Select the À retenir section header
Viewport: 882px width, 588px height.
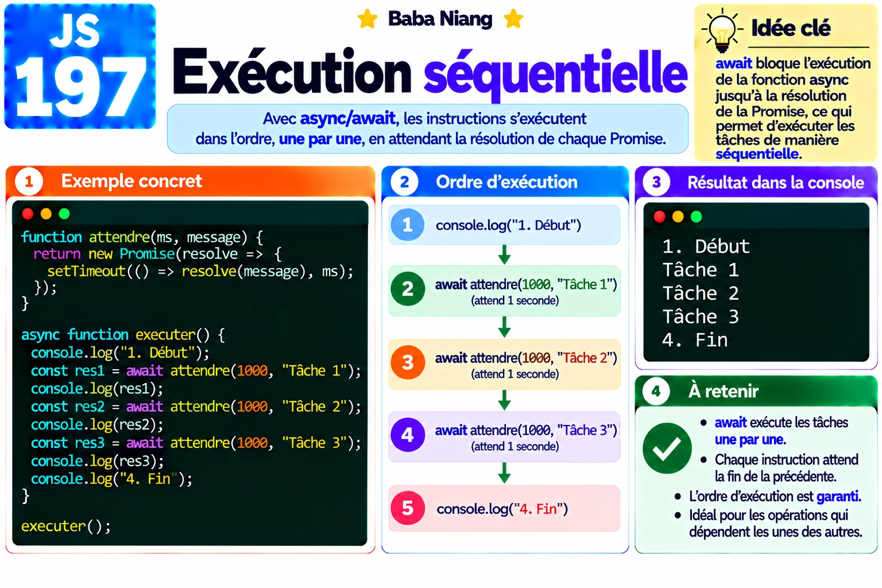pos(756,391)
